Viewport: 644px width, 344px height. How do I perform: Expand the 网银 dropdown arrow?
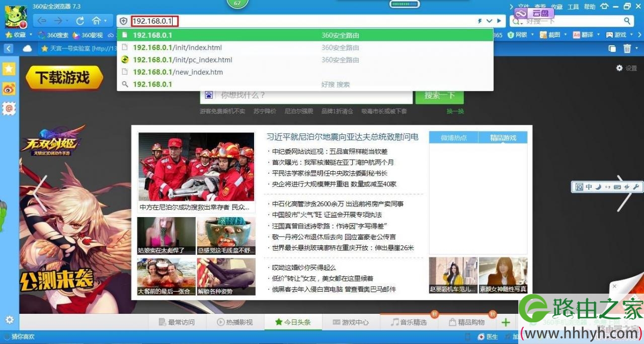pyautogui.click(x=533, y=35)
